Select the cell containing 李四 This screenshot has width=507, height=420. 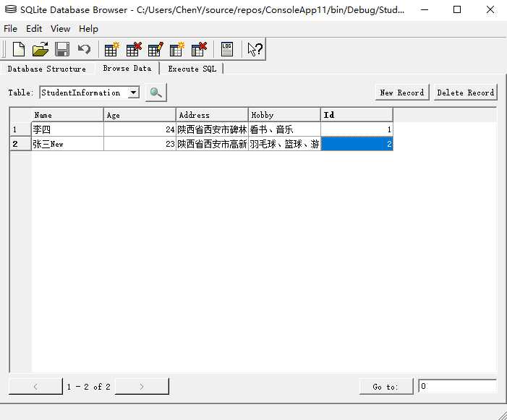67,129
